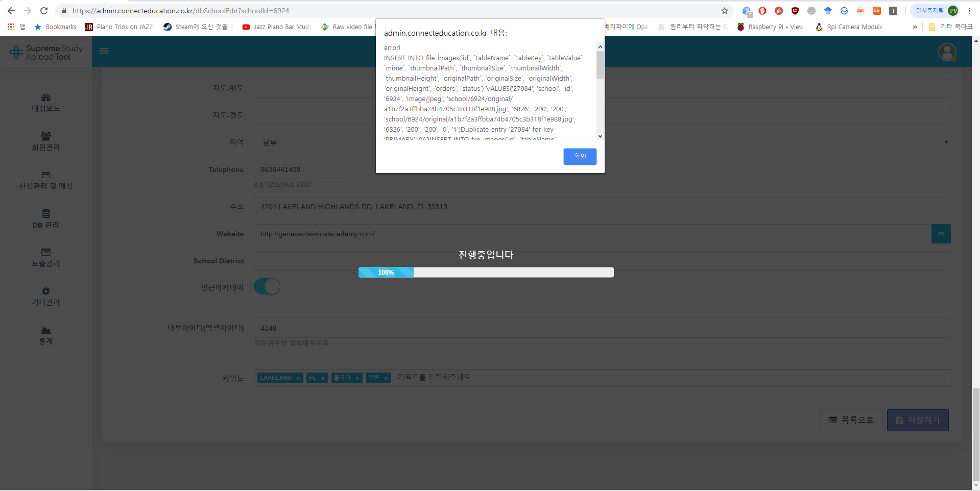The height and width of the screenshot is (491, 980).
Task: Click the 확인 button in alert dialog
Action: (580, 157)
